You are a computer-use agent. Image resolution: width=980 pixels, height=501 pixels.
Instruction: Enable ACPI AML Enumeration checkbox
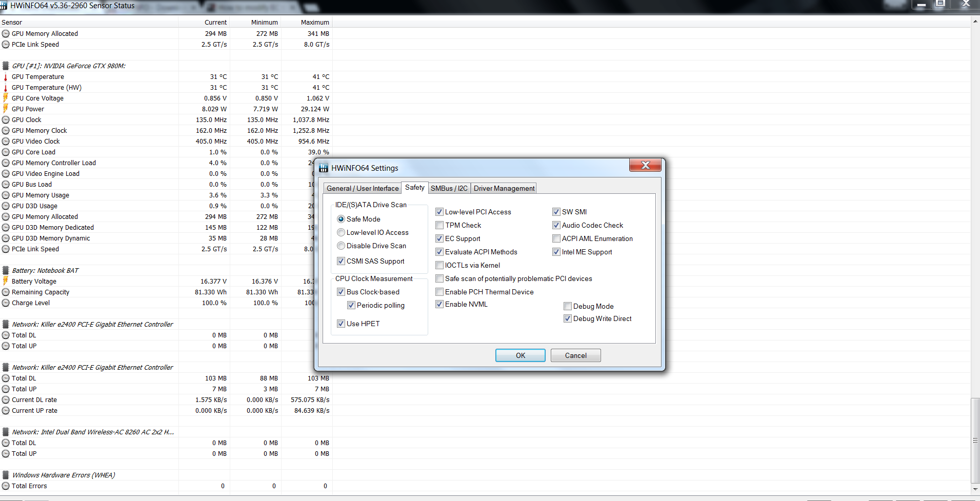pos(556,238)
